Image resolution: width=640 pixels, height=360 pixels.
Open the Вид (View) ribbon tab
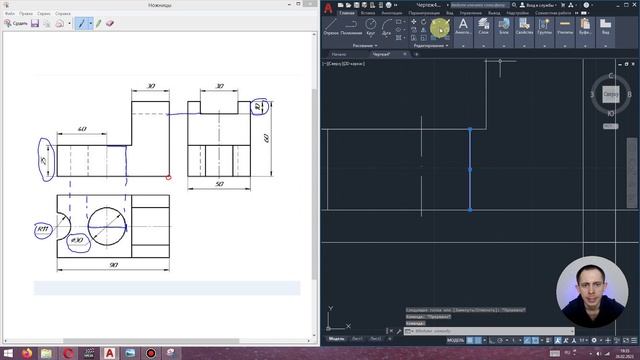[449, 13]
